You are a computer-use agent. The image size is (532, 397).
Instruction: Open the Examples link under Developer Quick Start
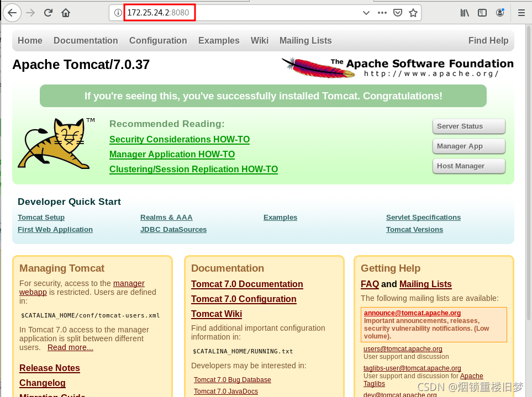tap(280, 218)
